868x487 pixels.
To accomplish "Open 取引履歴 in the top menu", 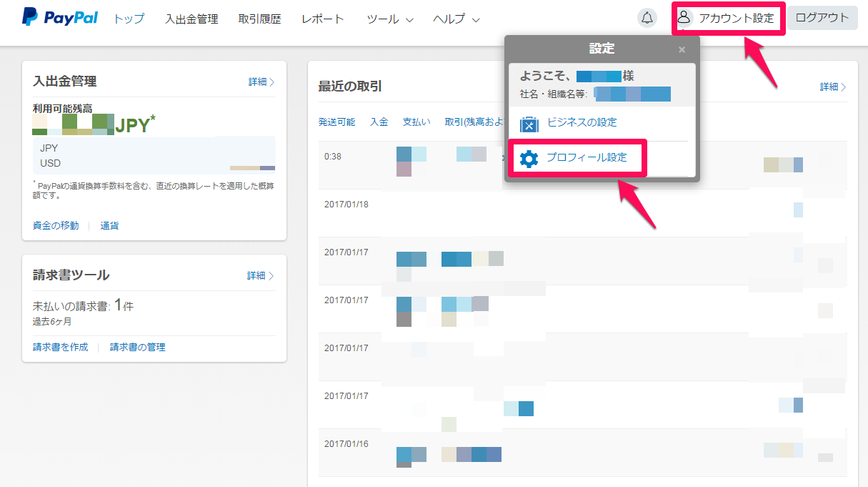I will click(260, 19).
